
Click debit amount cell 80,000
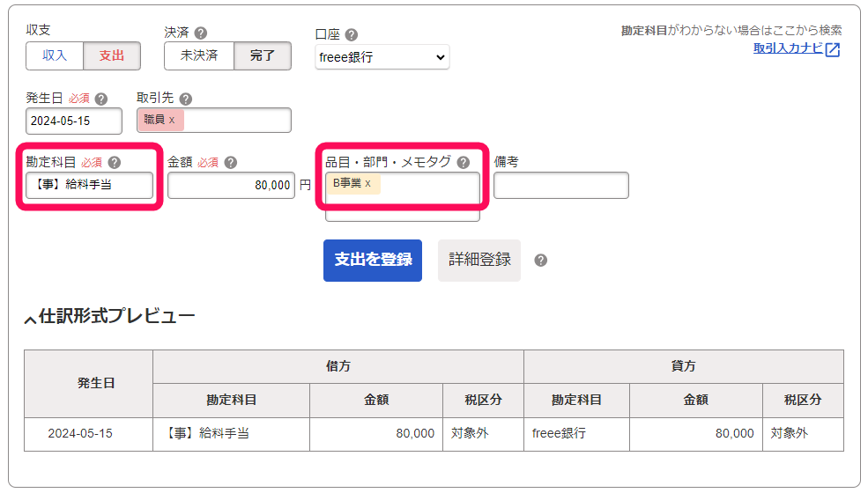tap(376, 434)
